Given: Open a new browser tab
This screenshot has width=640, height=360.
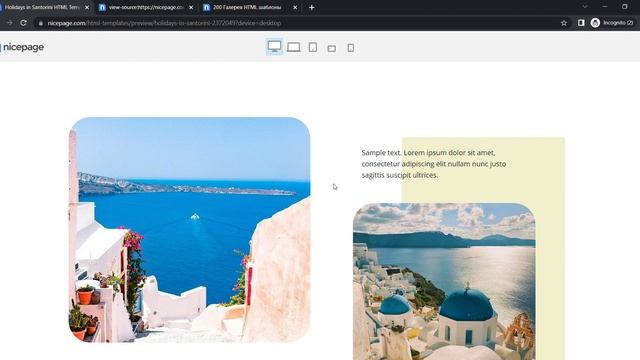Looking at the screenshot, I should tap(311, 7).
